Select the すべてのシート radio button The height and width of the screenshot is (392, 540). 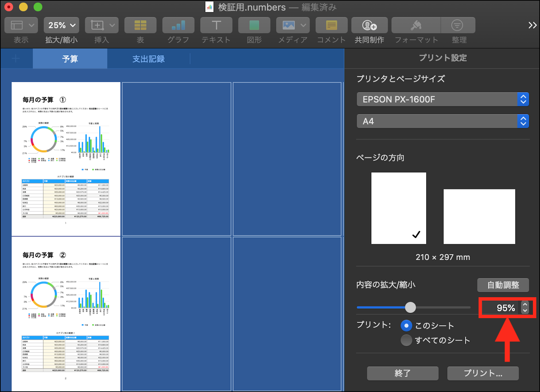[406, 340]
